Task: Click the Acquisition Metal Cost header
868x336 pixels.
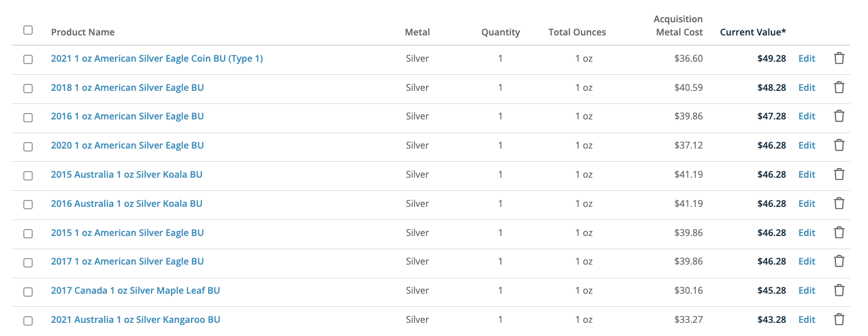Action: (679, 26)
